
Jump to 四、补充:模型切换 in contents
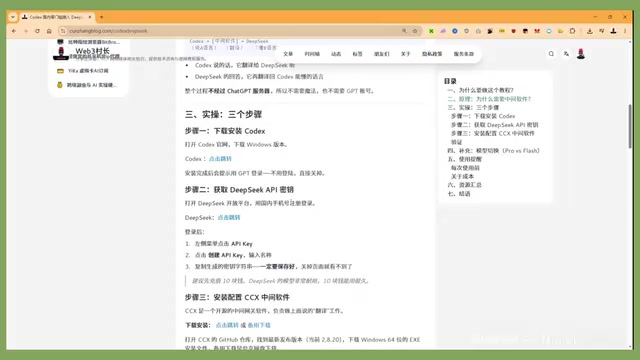493,151
